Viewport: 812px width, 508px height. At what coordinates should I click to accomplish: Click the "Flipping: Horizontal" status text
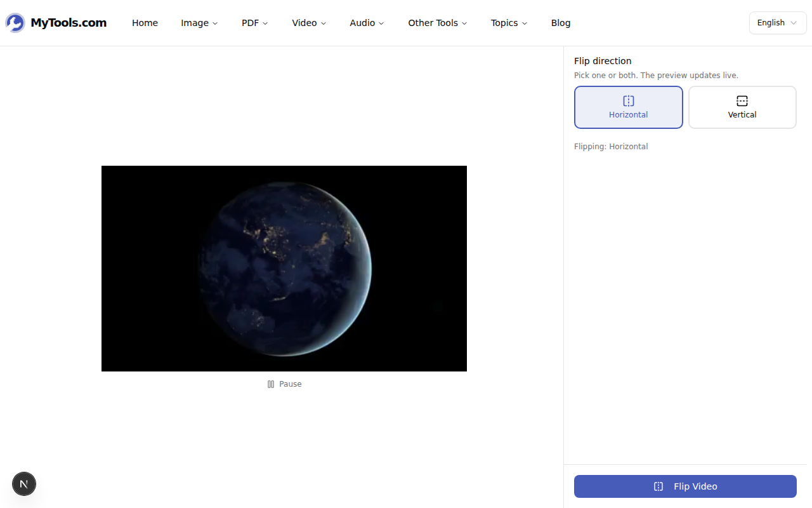(x=611, y=147)
